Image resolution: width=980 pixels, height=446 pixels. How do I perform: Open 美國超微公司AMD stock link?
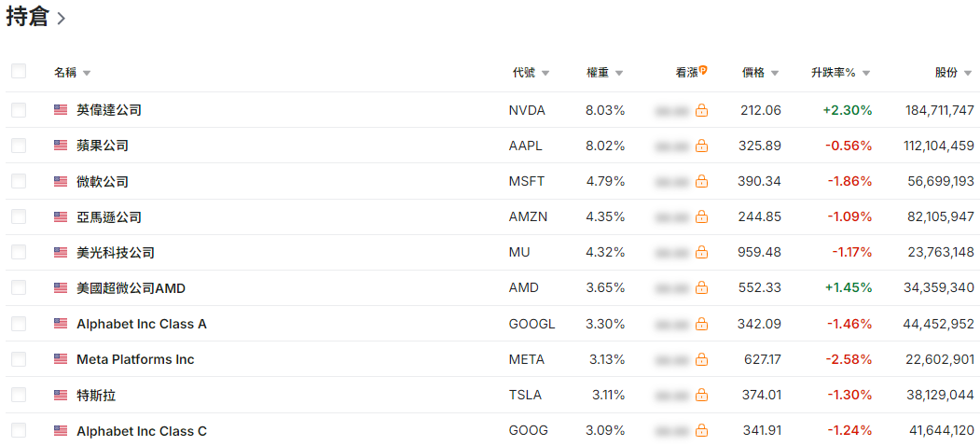click(x=131, y=288)
